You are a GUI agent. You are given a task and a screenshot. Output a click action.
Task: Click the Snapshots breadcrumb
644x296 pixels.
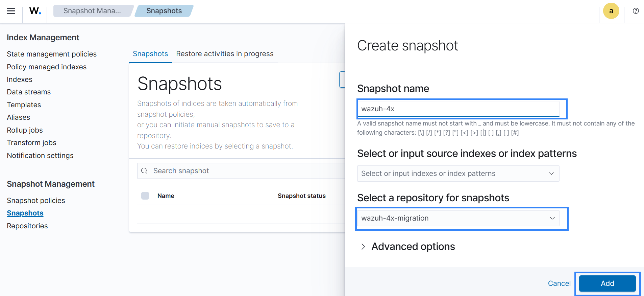pyautogui.click(x=164, y=11)
